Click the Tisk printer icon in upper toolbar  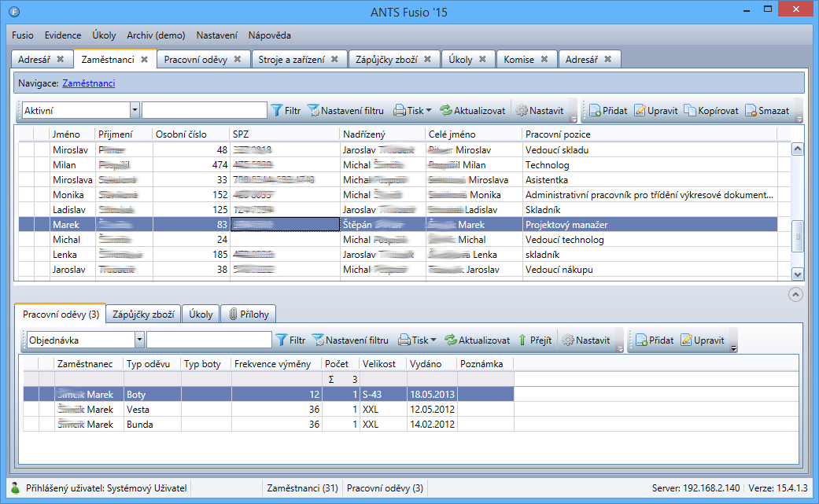coord(400,111)
